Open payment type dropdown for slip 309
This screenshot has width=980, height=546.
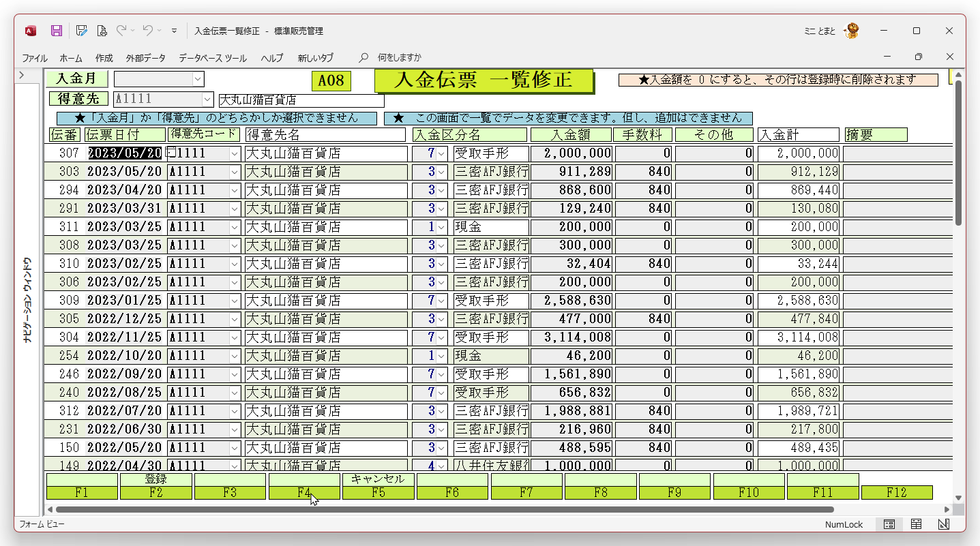(x=442, y=301)
